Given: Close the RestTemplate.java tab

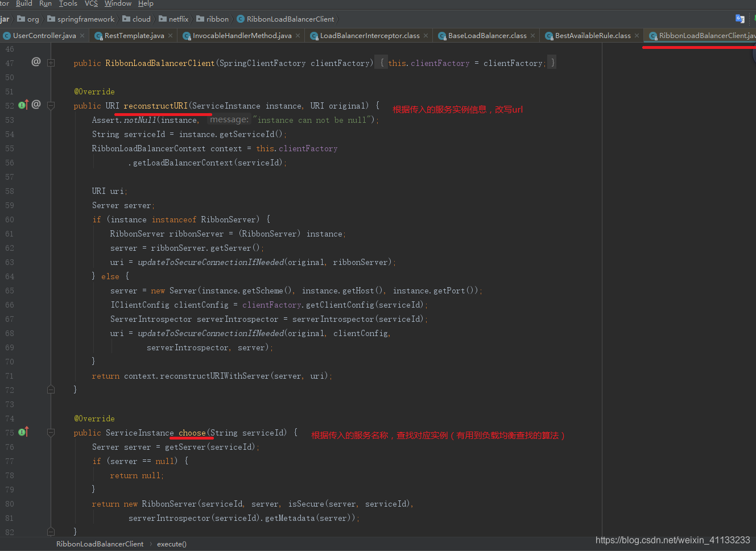Looking at the screenshot, I should [171, 35].
